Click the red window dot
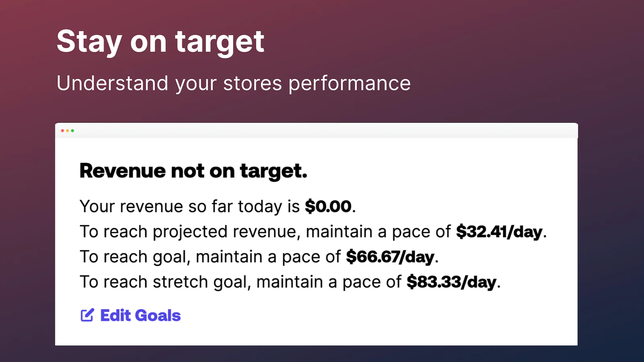This screenshot has width=644, height=362. tap(62, 131)
